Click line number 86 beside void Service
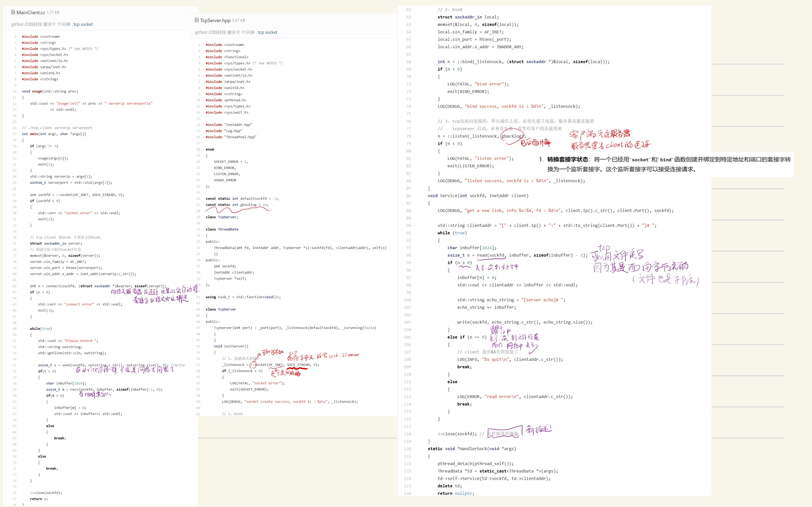 (x=408, y=196)
